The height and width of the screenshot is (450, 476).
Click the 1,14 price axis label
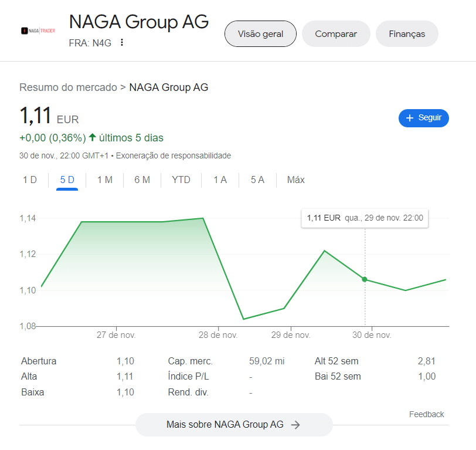tap(28, 218)
